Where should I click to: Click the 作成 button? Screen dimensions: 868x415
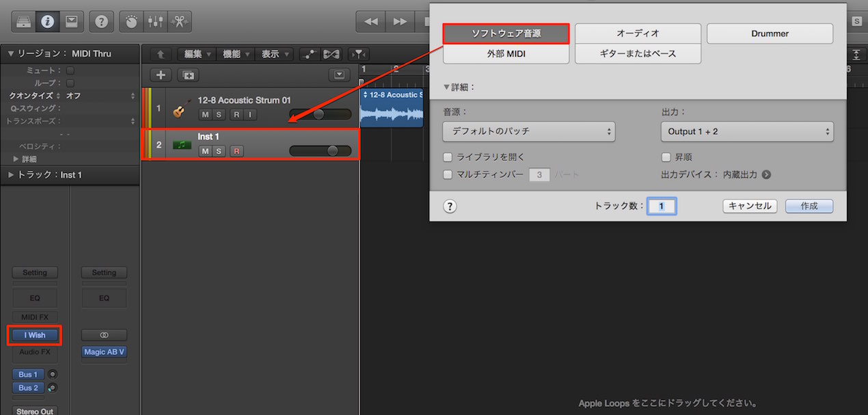[809, 206]
